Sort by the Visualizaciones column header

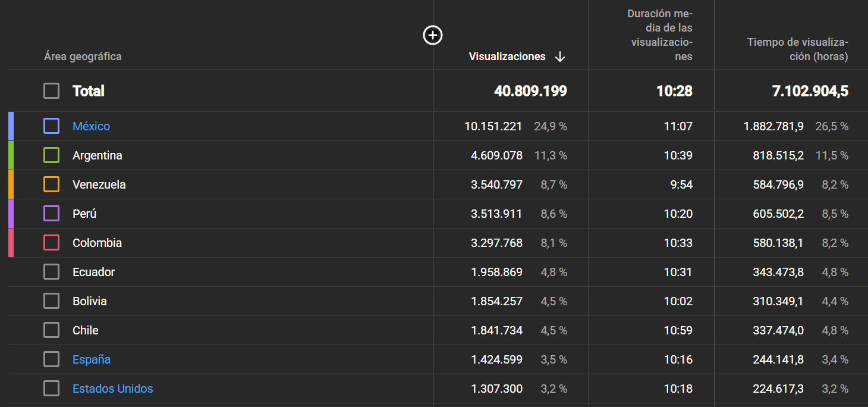507,57
